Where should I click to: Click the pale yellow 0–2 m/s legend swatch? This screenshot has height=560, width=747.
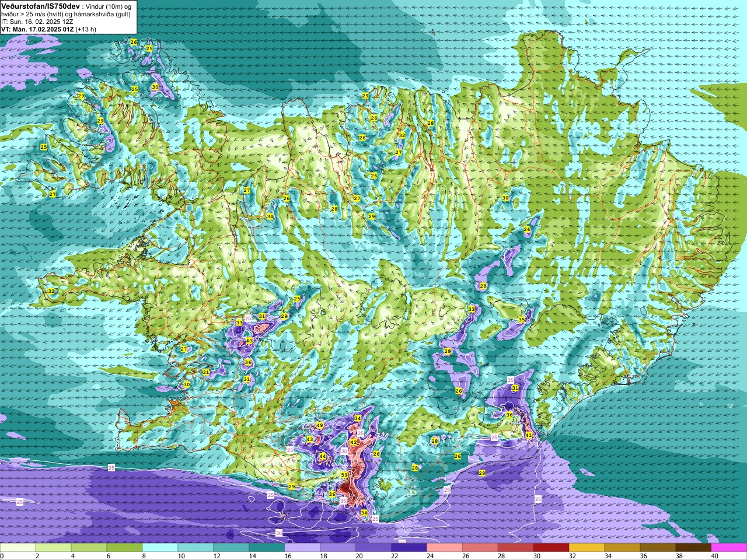pyautogui.click(x=18, y=548)
